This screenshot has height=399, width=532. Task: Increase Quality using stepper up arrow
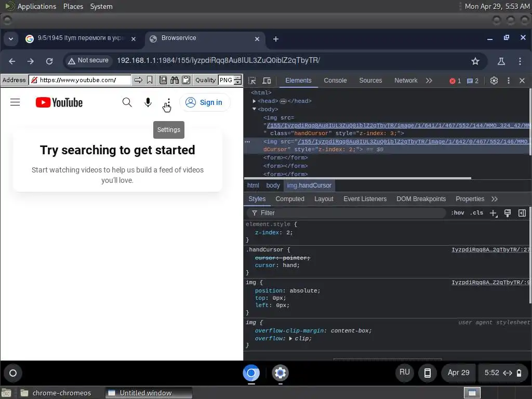(x=238, y=78)
